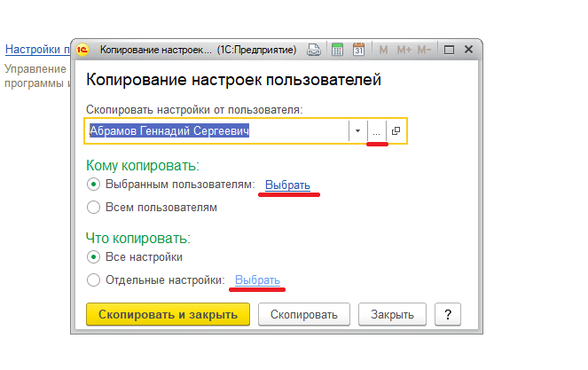This screenshot has width=588, height=370.
Task: Open help with the question mark button
Action: (448, 314)
